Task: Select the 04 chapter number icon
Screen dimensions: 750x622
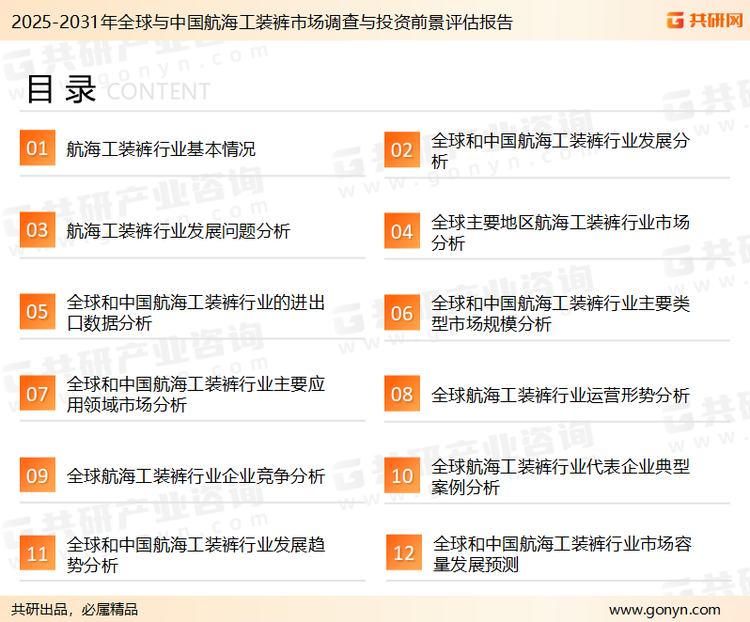Action: pos(402,232)
